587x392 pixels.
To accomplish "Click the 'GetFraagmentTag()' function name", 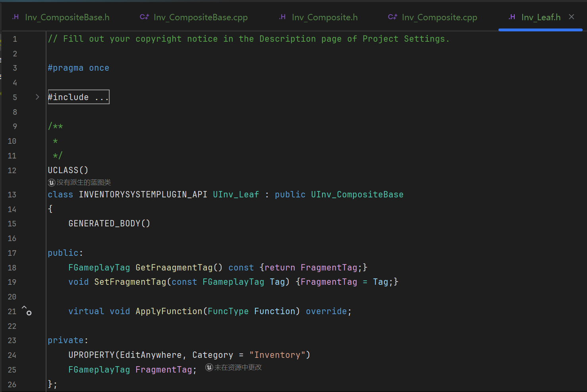I will click(x=179, y=267).
